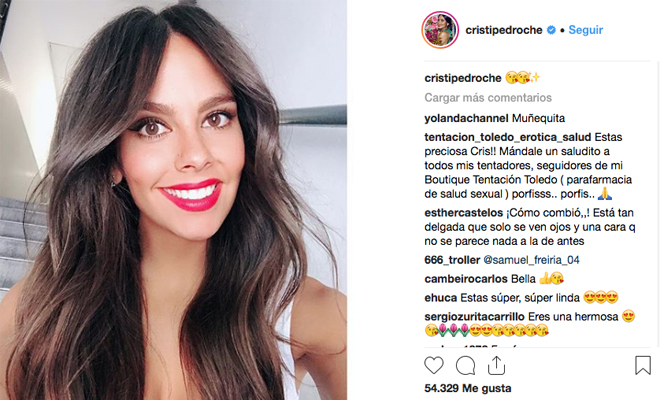Screen dimensions: 660x400
Task: Click the selfie photo of the post
Action: [x=173, y=200]
